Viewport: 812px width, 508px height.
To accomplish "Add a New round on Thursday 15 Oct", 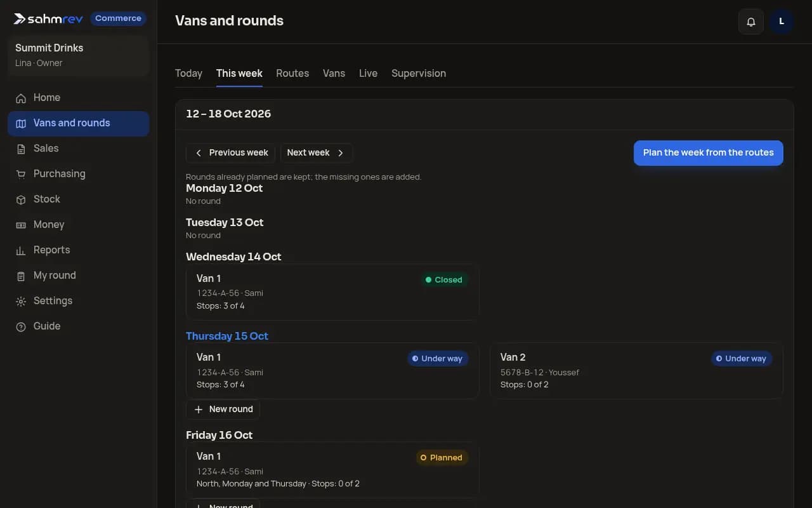I will 223,410.
